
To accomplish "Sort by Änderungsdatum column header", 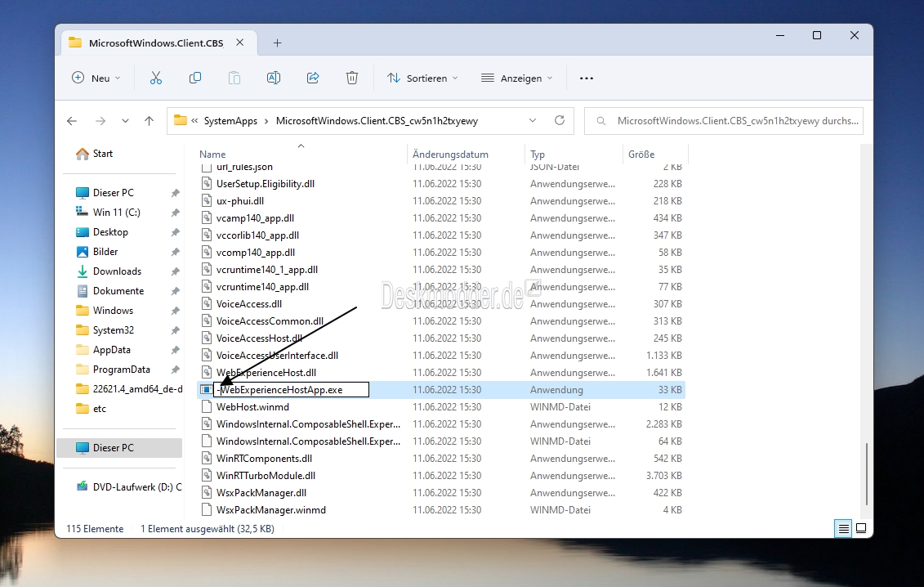I will [x=450, y=154].
